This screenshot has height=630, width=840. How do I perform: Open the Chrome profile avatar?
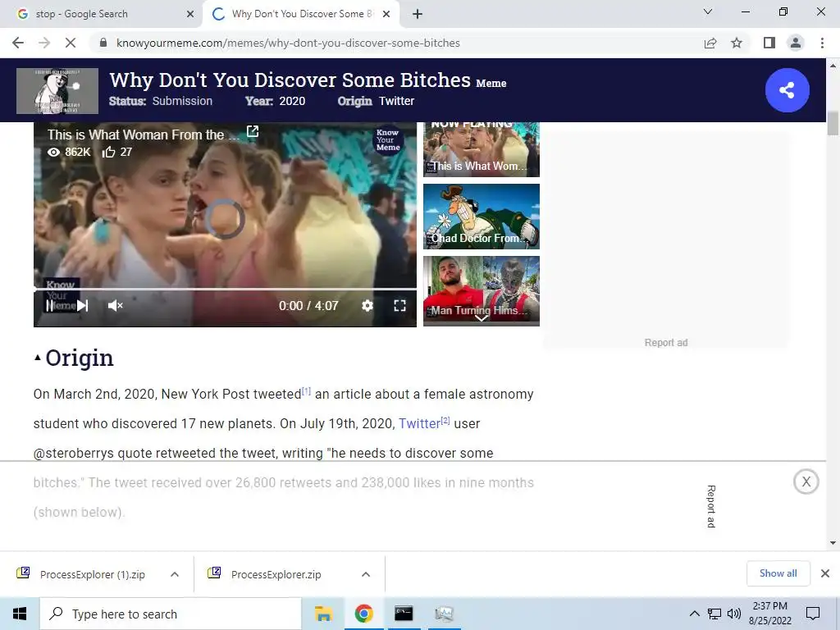click(796, 43)
